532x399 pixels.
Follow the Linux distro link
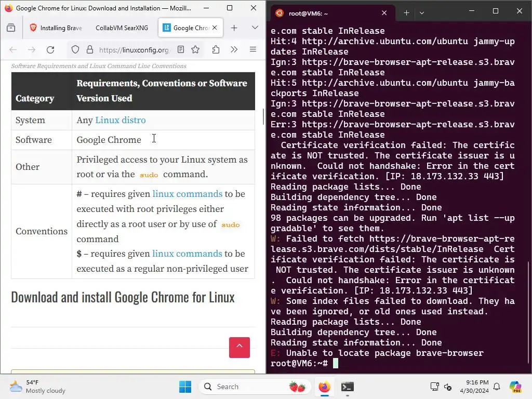121,120
